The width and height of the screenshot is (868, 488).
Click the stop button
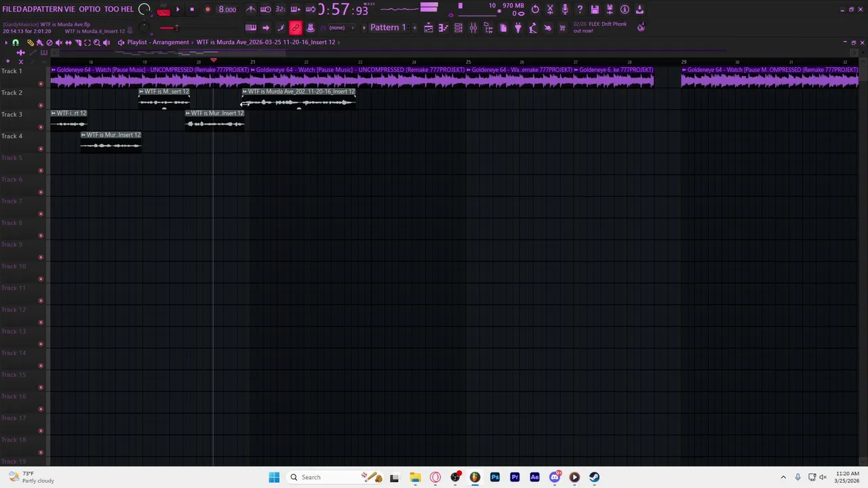(x=192, y=9)
